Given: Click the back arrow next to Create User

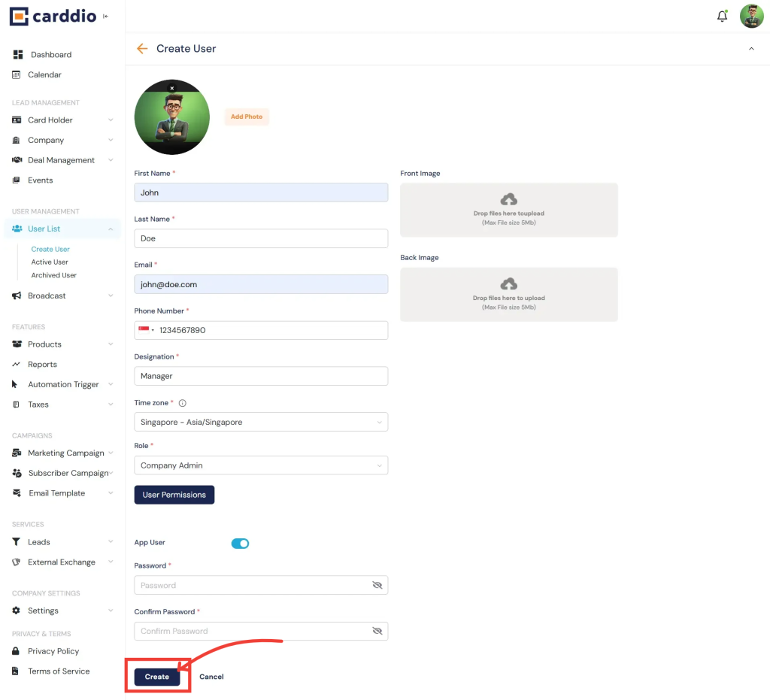Looking at the screenshot, I should pos(142,48).
